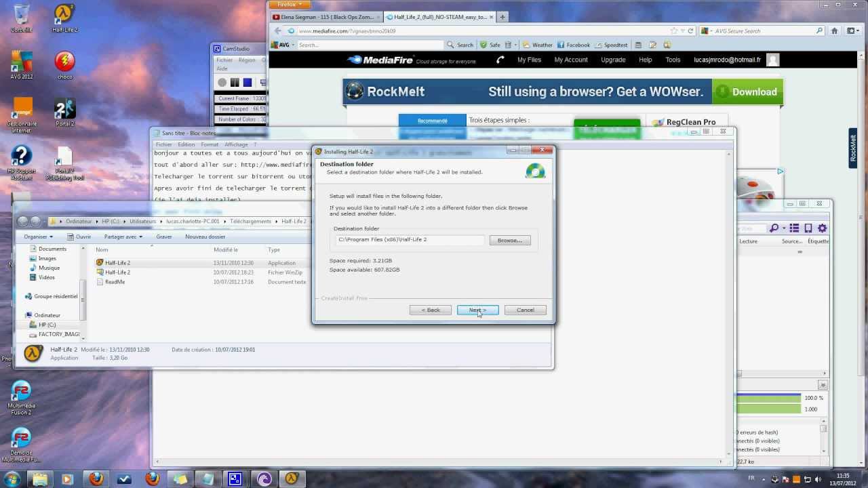Click Upgrade on MediaFire header
This screenshot has width=868, height=488.
613,60
